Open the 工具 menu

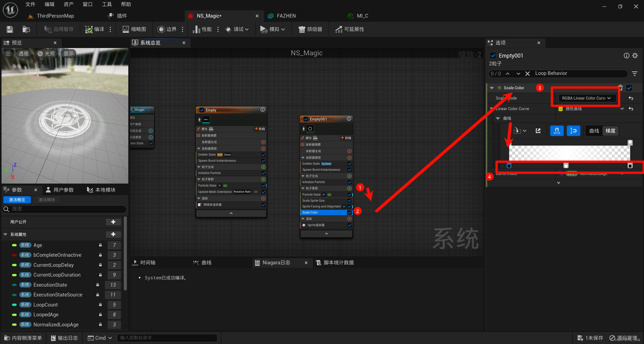107,4
